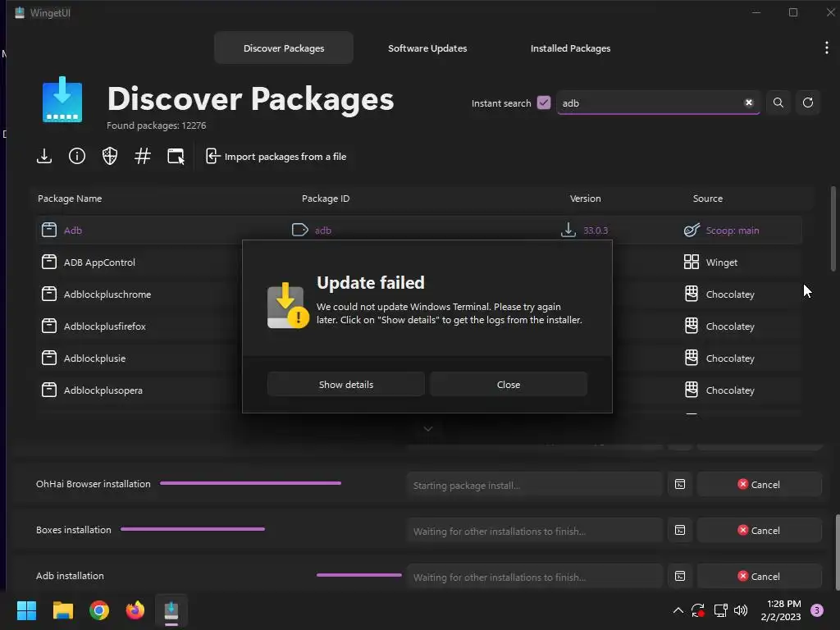Click the WingetUI taskbar icon
Image resolution: width=840 pixels, height=630 pixels.
point(171,610)
